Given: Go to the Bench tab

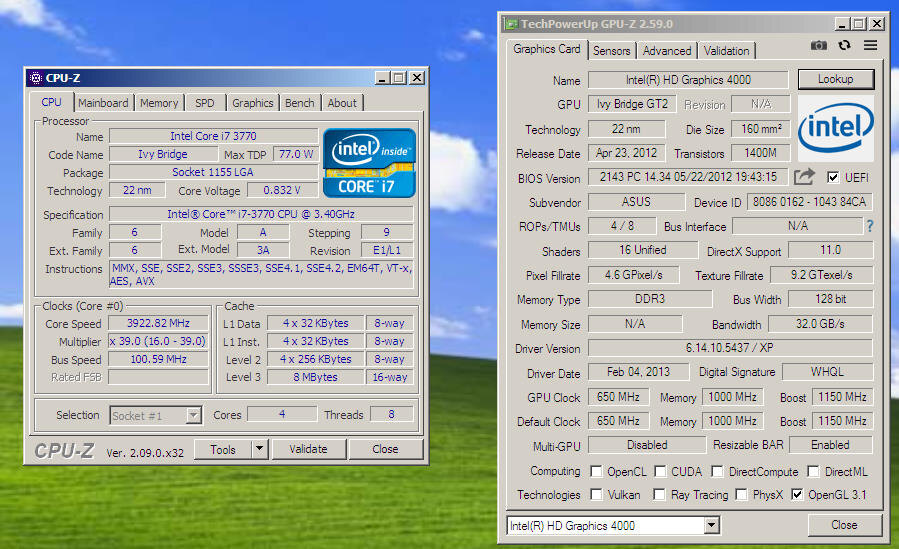Looking at the screenshot, I should pyautogui.click(x=300, y=103).
